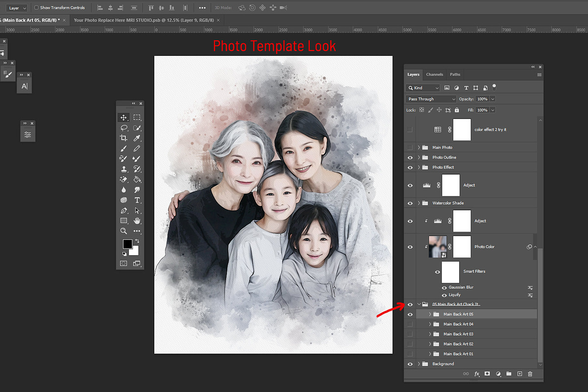
Task: Expand the Main Photo group
Action: (x=419, y=147)
